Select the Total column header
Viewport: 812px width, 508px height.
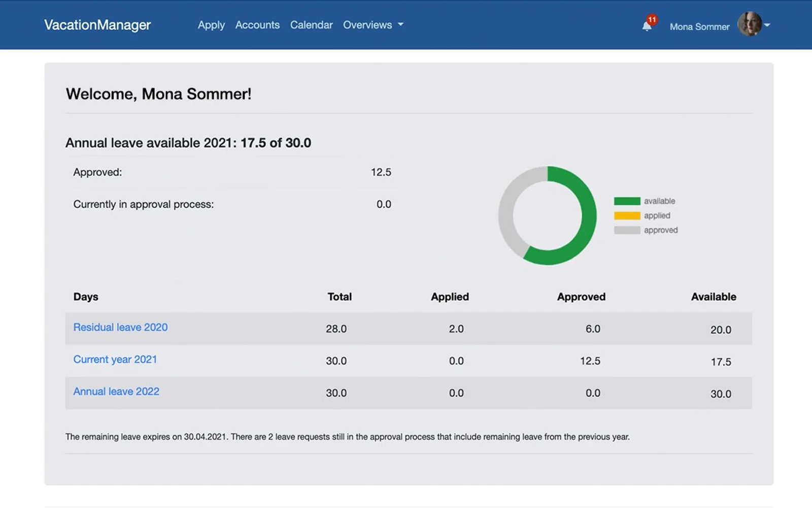(x=340, y=297)
